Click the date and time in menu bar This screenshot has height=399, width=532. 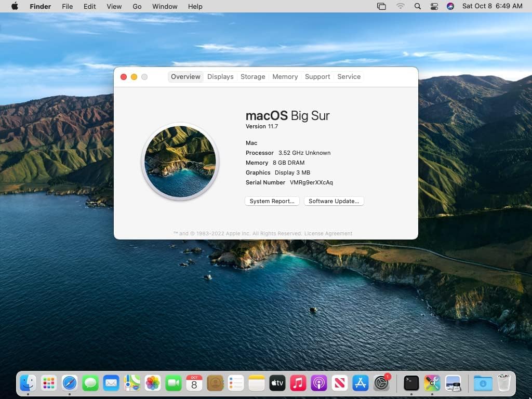[493, 6]
